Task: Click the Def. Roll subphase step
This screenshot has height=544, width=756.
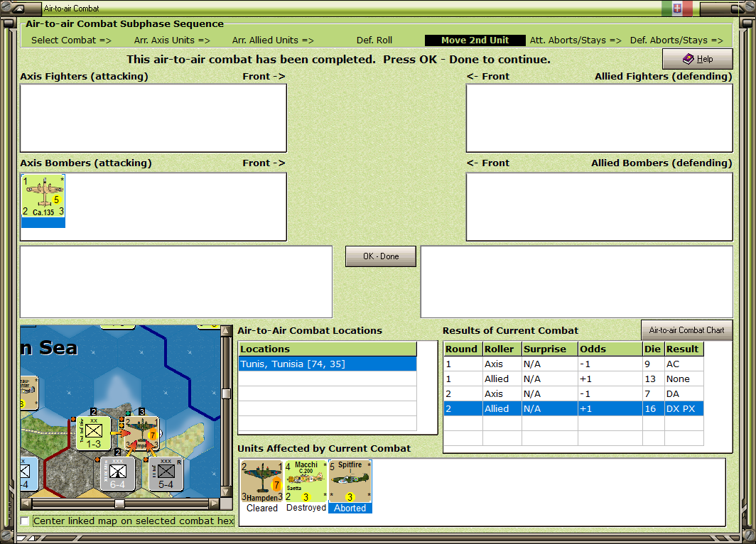Action: point(374,40)
